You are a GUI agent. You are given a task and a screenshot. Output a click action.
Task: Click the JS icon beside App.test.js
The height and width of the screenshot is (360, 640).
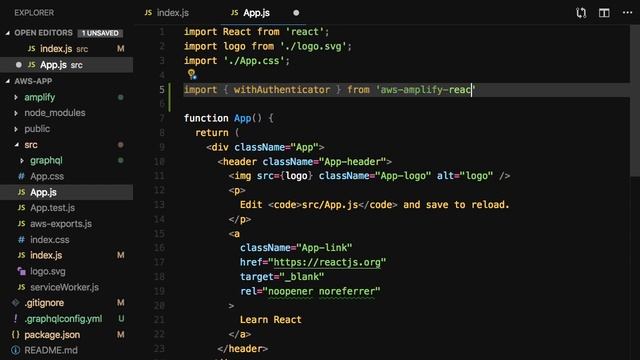coord(22,208)
